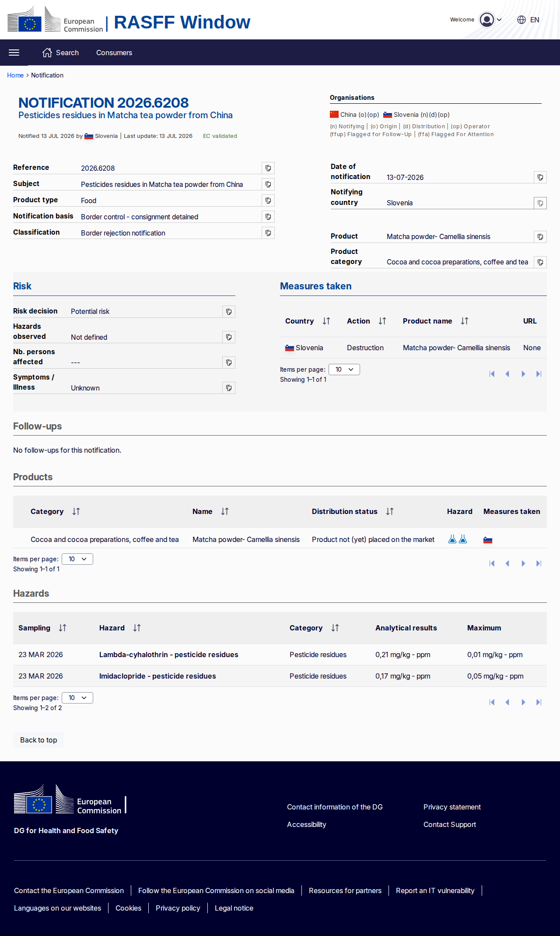This screenshot has height=936, width=560.
Task: Click the Slovenia flag under Measures taken column
Action: pyautogui.click(x=488, y=540)
